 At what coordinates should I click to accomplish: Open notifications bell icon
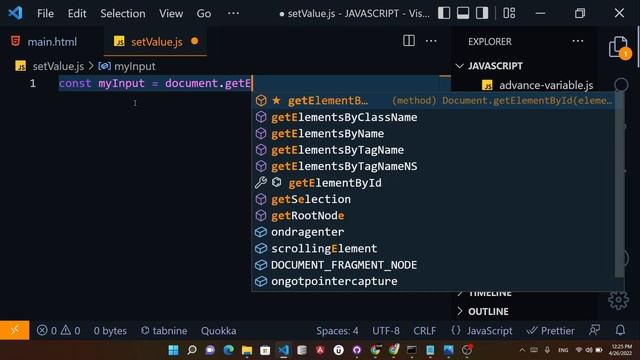coord(620,330)
